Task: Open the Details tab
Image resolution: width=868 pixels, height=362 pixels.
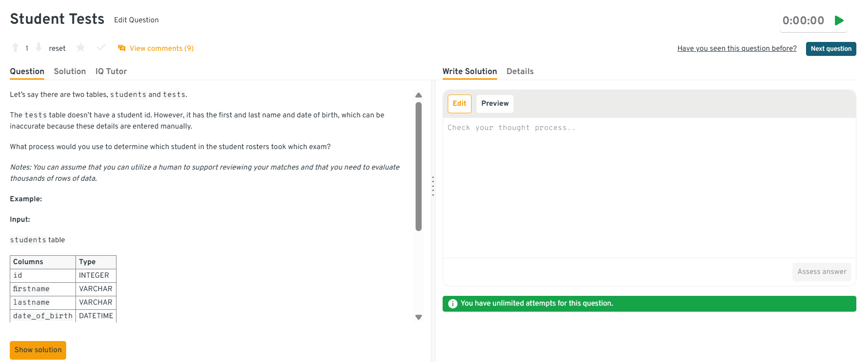Action: (520, 71)
